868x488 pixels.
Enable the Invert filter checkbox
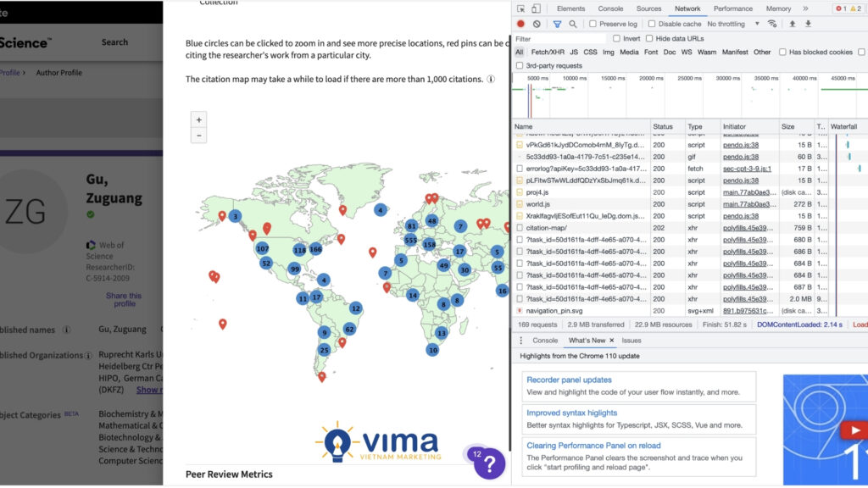click(617, 38)
